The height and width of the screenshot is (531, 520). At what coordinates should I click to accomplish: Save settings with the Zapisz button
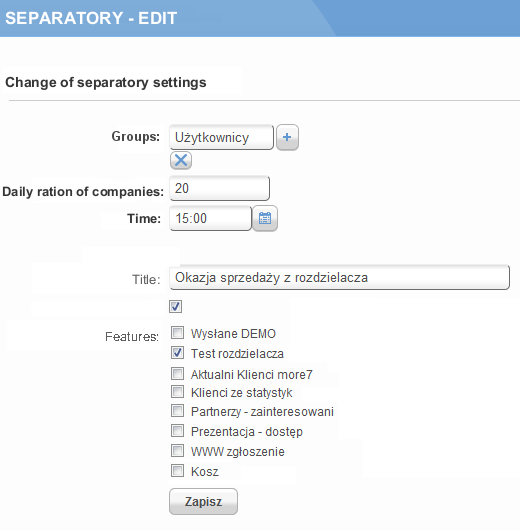[x=203, y=502]
